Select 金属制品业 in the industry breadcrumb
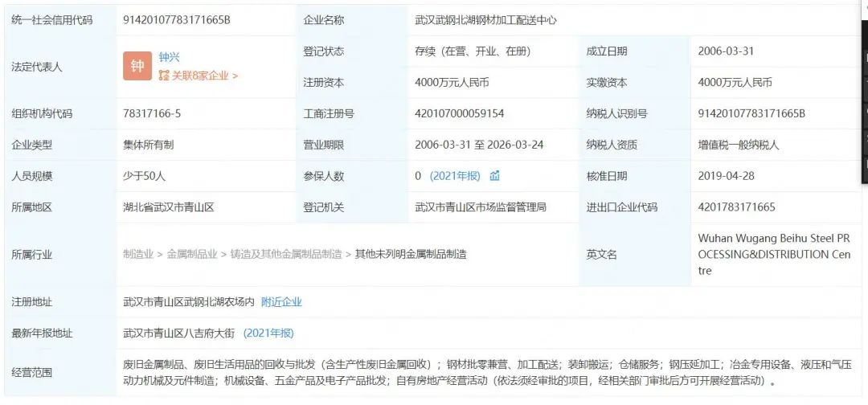This screenshot has width=868, height=405. point(192,254)
